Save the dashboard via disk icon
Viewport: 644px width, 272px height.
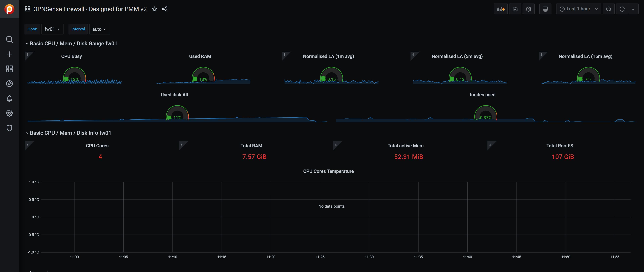click(x=515, y=9)
